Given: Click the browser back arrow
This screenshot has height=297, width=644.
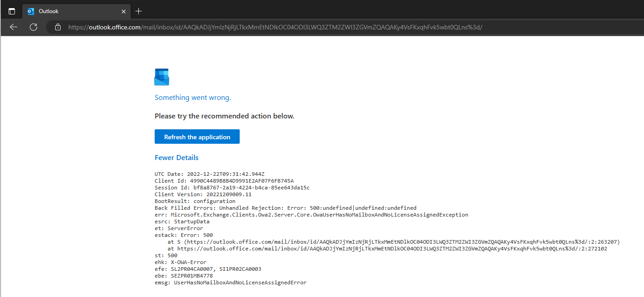Looking at the screenshot, I should [x=14, y=27].
